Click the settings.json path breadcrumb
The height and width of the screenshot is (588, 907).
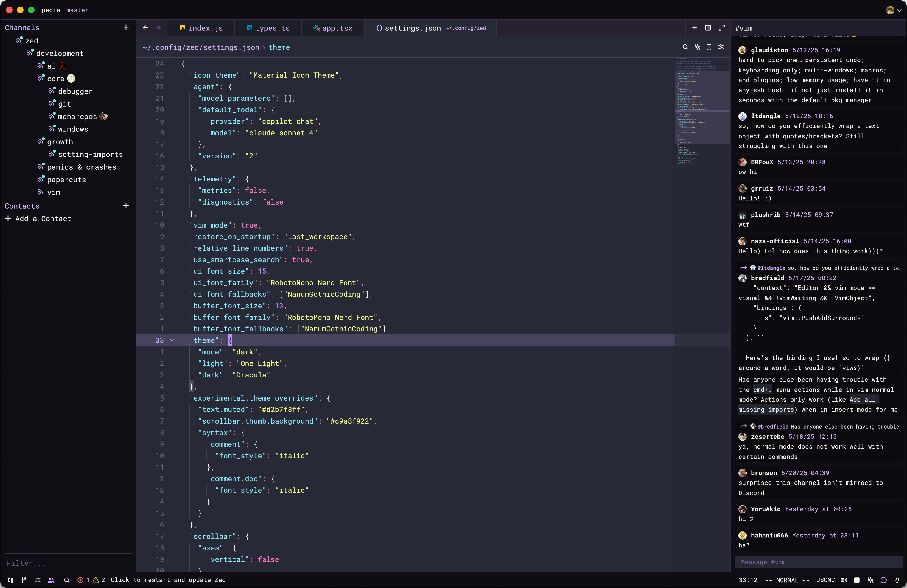point(201,47)
